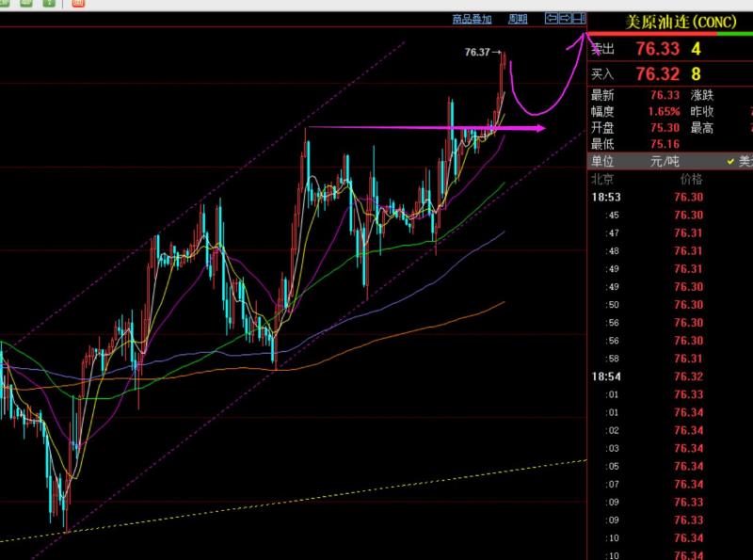Click the buy volume 8
The width and height of the screenshot is (753, 560).
point(696,74)
